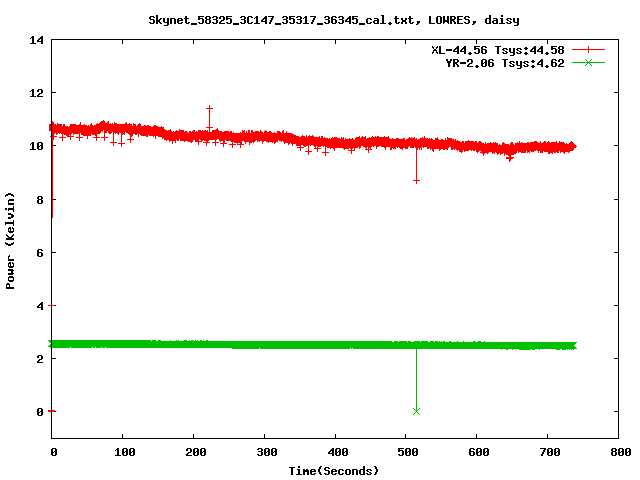
Task: Click y-axis tick label 4
Action: coord(40,306)
